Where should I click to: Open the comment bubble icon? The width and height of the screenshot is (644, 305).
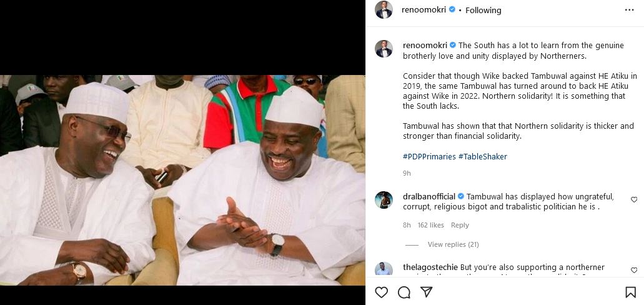click(x=404, y=292)
